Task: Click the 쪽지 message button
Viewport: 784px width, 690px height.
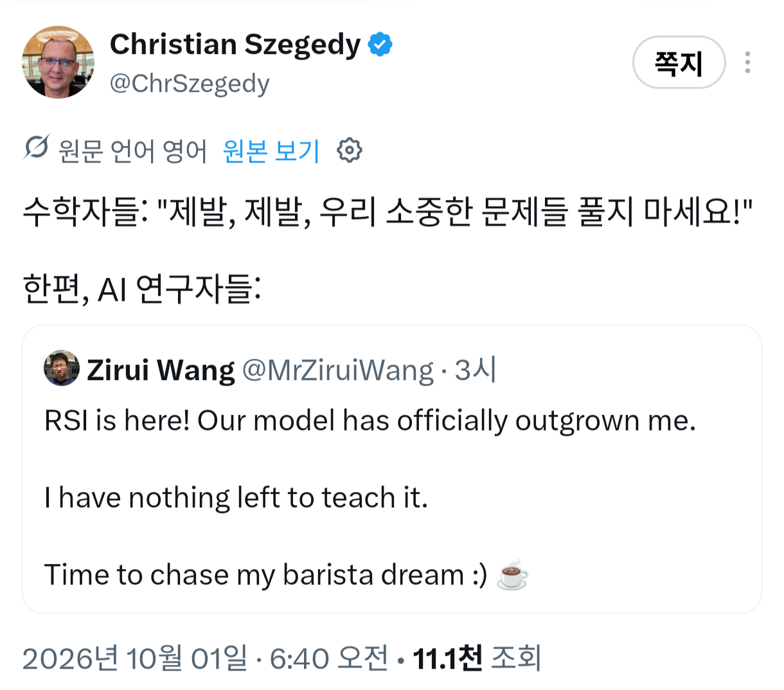Action: click(x=679, y=62)
